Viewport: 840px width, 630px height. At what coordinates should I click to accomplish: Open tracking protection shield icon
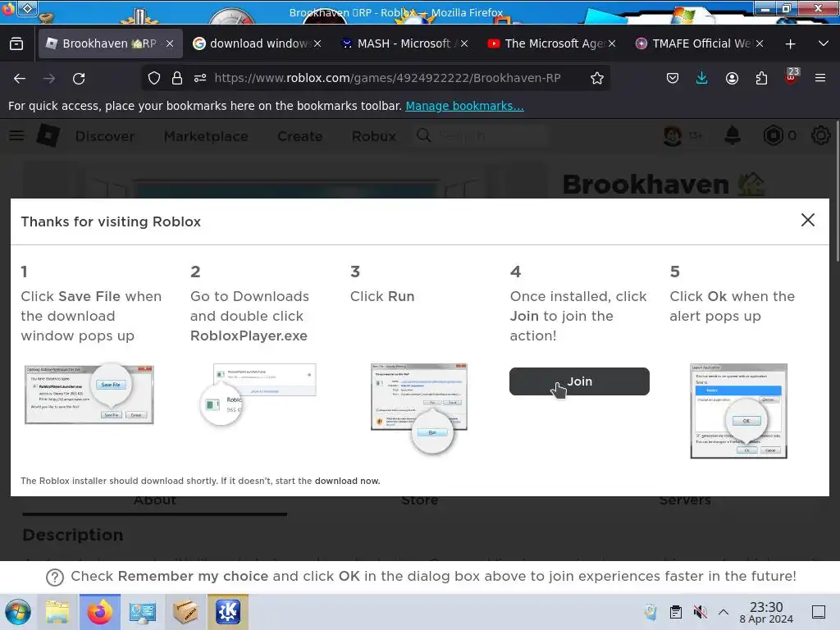(154, 78)
